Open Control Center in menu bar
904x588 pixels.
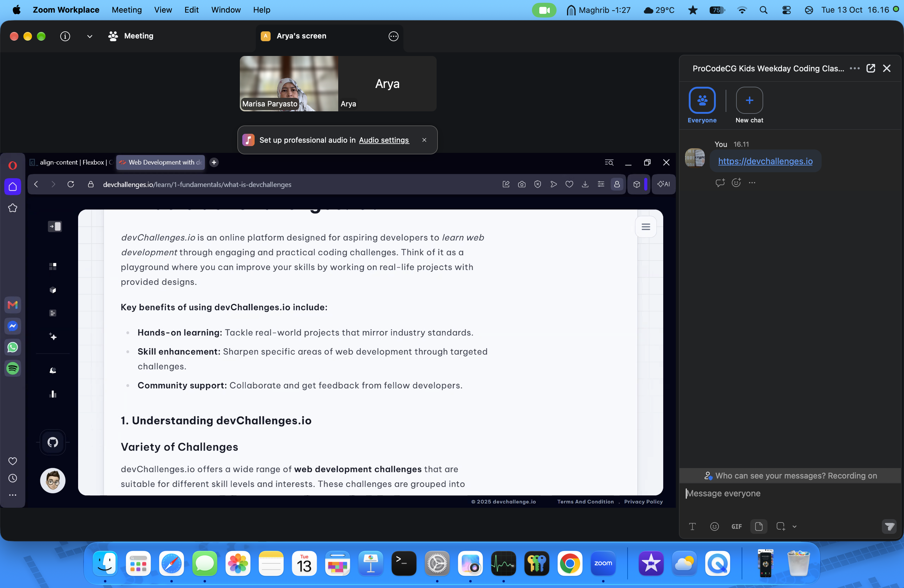(x=786, y=10)
